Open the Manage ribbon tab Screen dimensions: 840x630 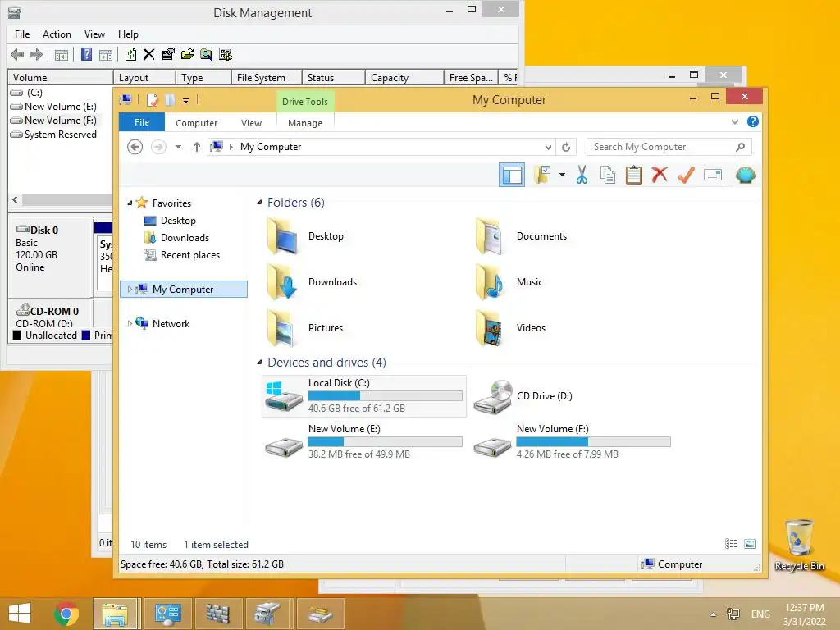pyautogui.click(x=305, y=123)
